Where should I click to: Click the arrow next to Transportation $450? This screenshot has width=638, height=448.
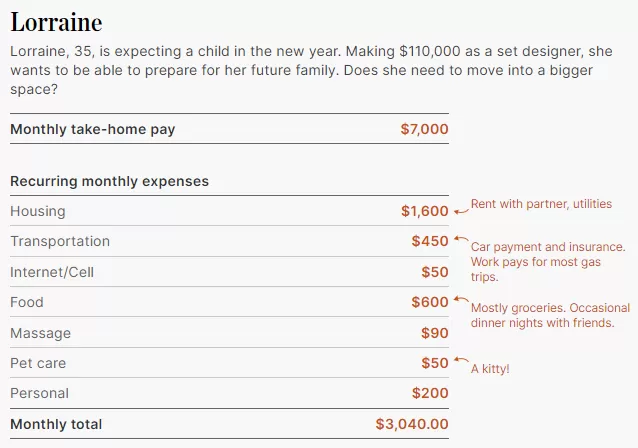pos(461,239)
